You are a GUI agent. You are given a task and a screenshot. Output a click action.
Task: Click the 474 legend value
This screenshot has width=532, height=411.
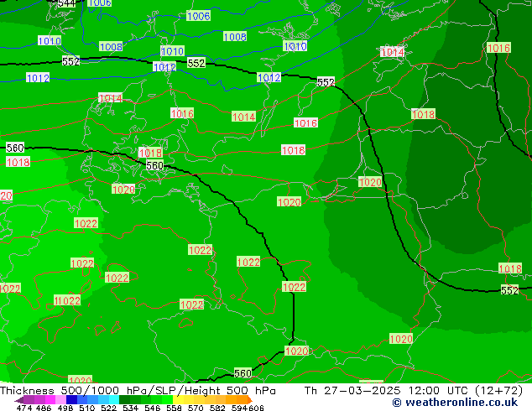tap(24, 408)
